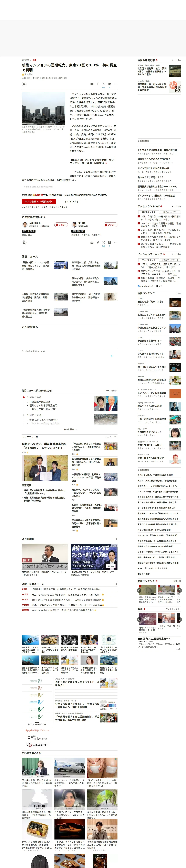Share on X icon under the headline
The height and width of the screenshot is (868, 186).
pyautogui.click(x=104, y=84)
